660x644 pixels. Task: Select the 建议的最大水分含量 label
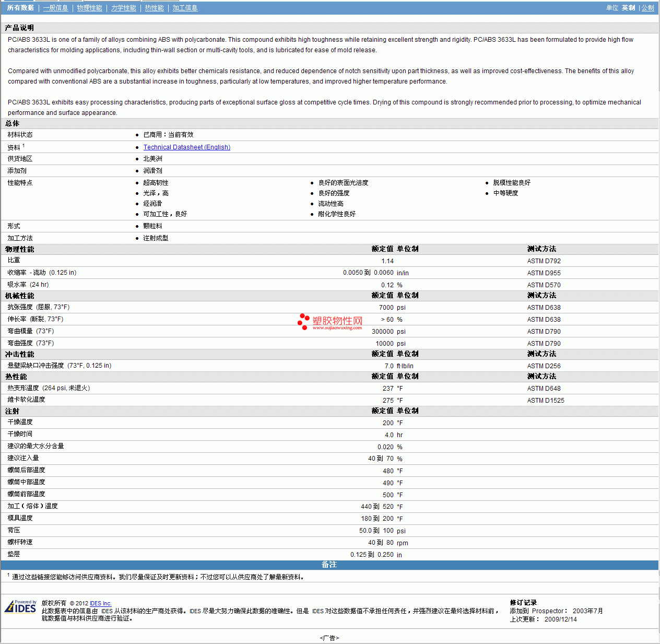click(x=36, y=446)
